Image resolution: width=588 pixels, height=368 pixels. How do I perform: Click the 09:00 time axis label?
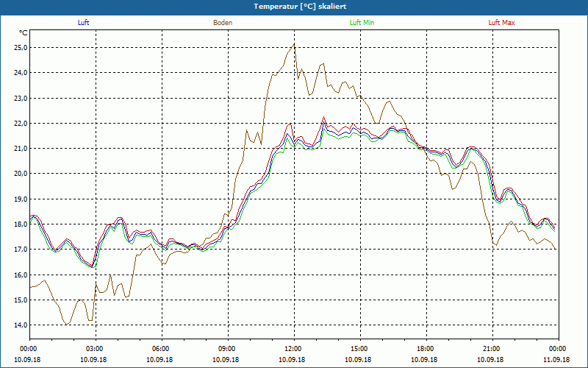point(228,349)
